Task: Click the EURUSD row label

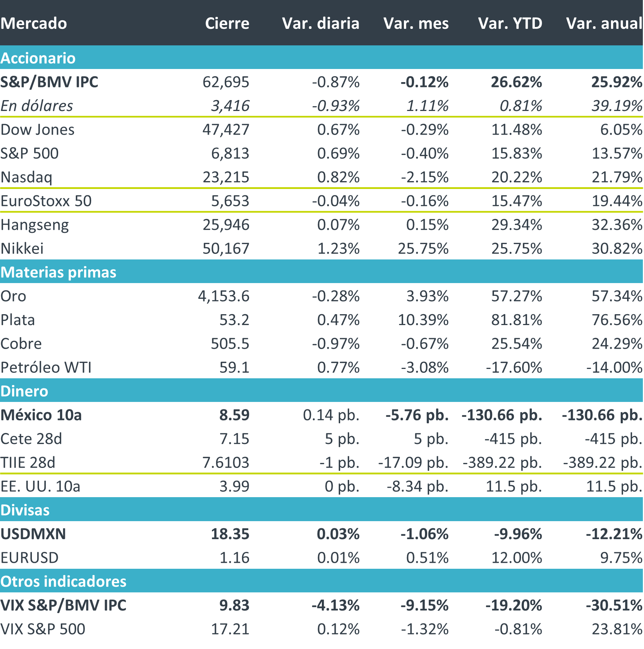Action: tap(30, 558)
